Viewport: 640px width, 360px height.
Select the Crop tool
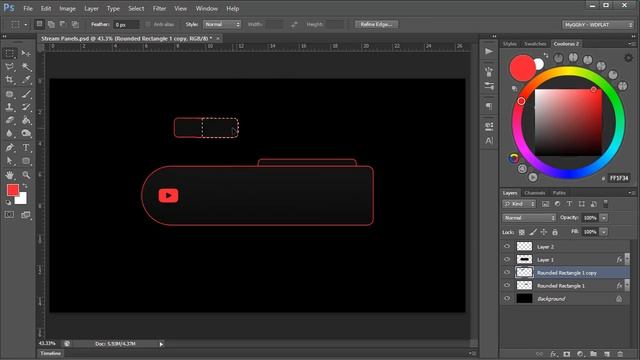[9, 80]
